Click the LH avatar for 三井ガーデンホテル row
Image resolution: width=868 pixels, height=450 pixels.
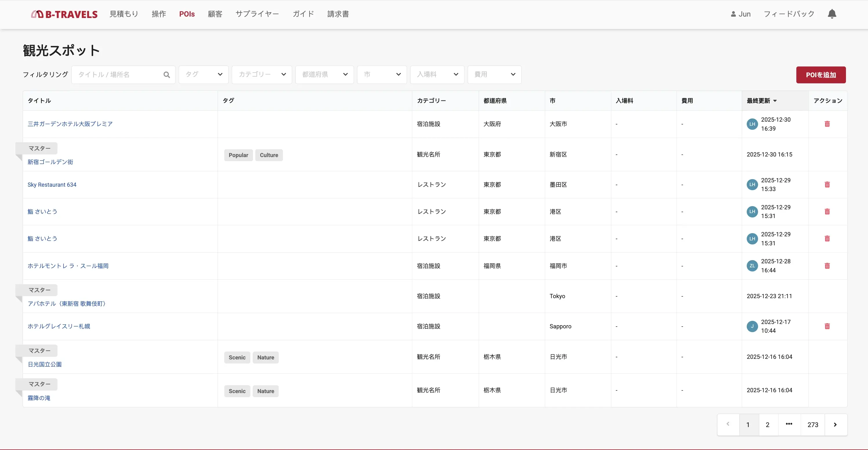tap(752, 124)
